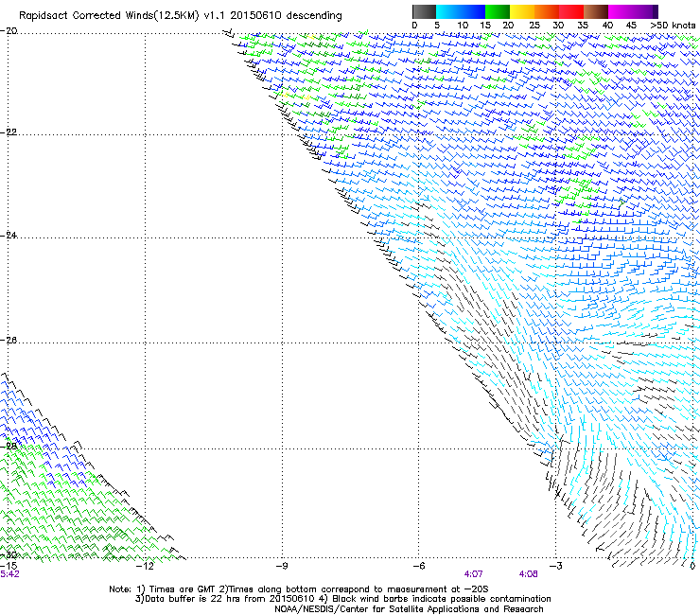Click the 'Times are GMT' note line

tap(300, 589)
